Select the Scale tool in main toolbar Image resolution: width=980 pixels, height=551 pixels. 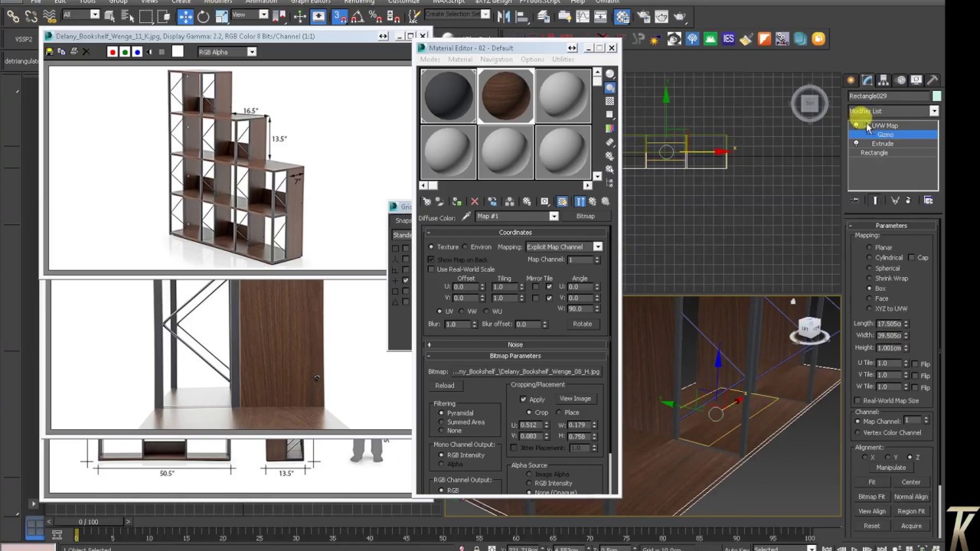(221, 16)
